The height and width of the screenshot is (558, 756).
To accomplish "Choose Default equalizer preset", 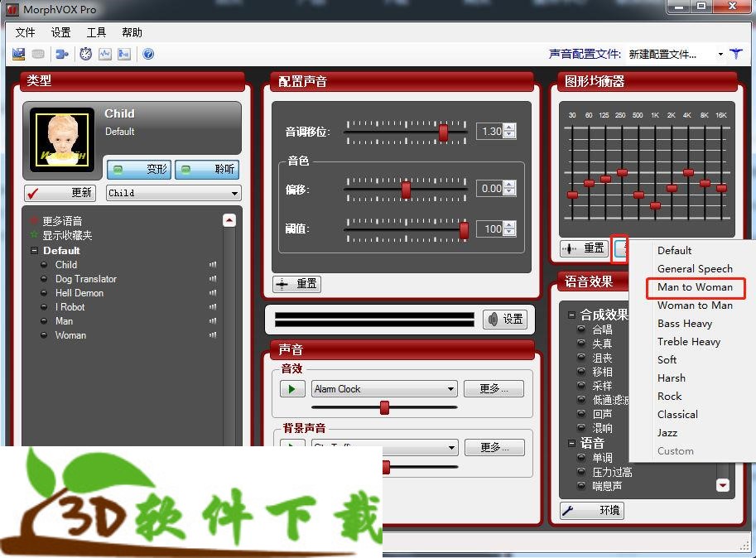I will click(x=674, y=251).
